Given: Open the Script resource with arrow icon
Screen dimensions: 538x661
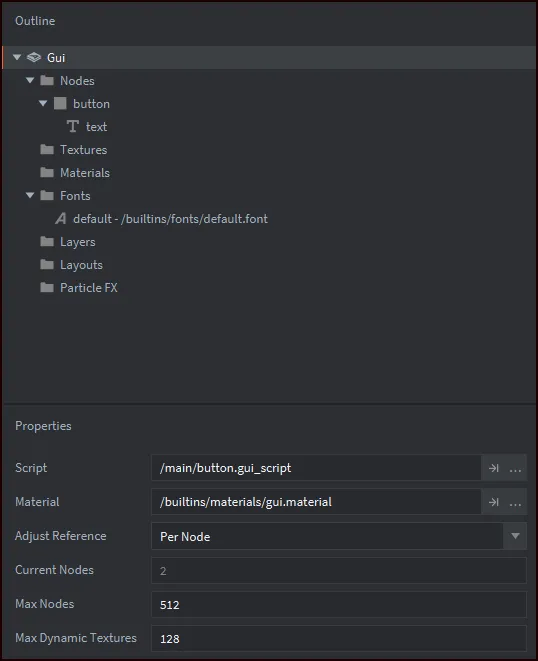Looking at the screenshot, I should click(x=493, y=468).
